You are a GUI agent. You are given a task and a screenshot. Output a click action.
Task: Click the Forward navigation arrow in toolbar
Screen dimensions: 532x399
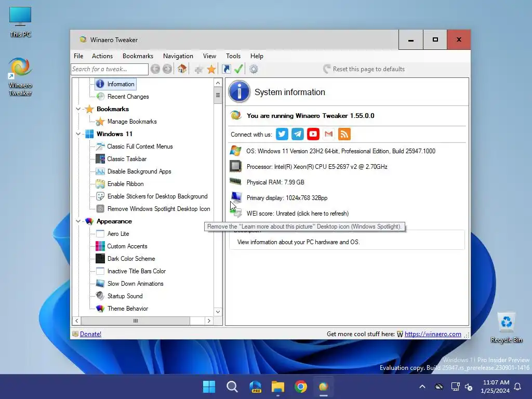click(x=167, y=69)
